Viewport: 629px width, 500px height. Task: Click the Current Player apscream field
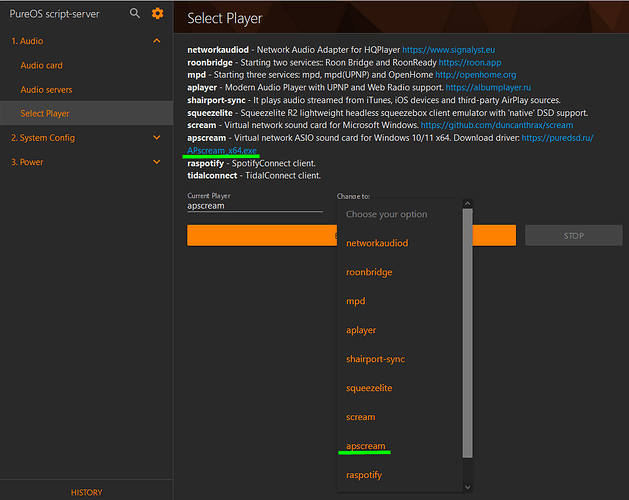255,206
